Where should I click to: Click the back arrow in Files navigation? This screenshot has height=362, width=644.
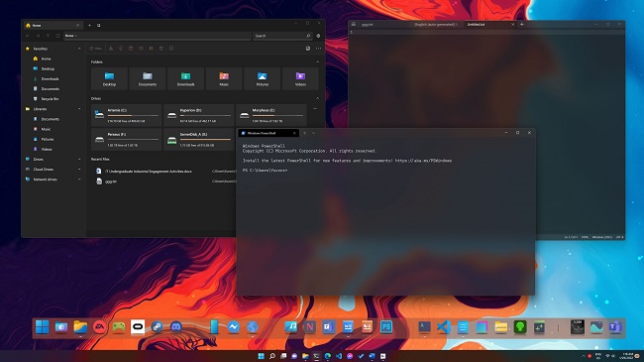pos(28,36)
